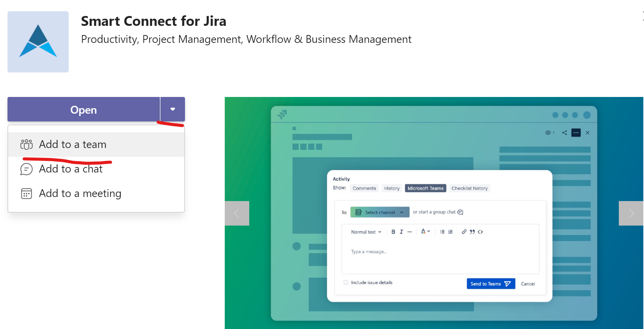644x329 pixels.
Task: Click the italic formatting icon
Action: [401, 232]
